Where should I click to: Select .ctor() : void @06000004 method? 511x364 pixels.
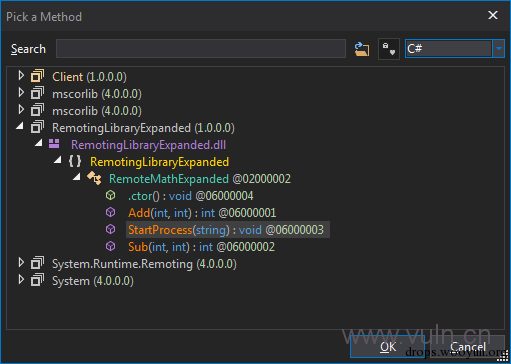point(191,196)
